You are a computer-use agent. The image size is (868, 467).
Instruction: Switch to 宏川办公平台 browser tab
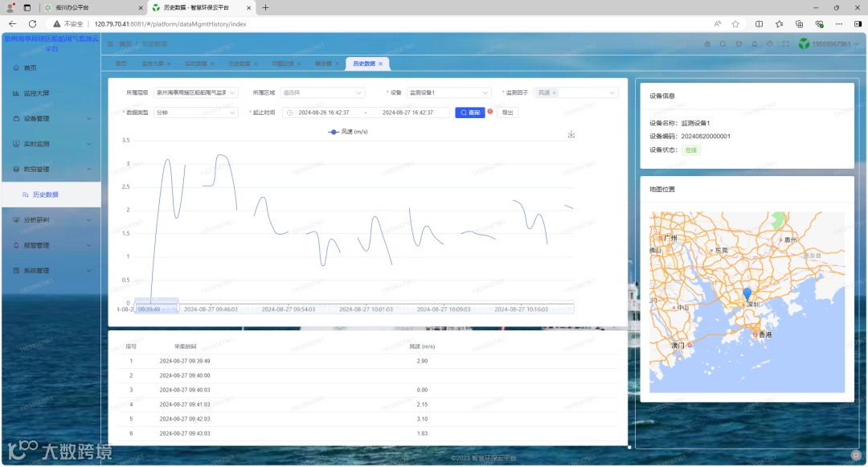(92, 8)
